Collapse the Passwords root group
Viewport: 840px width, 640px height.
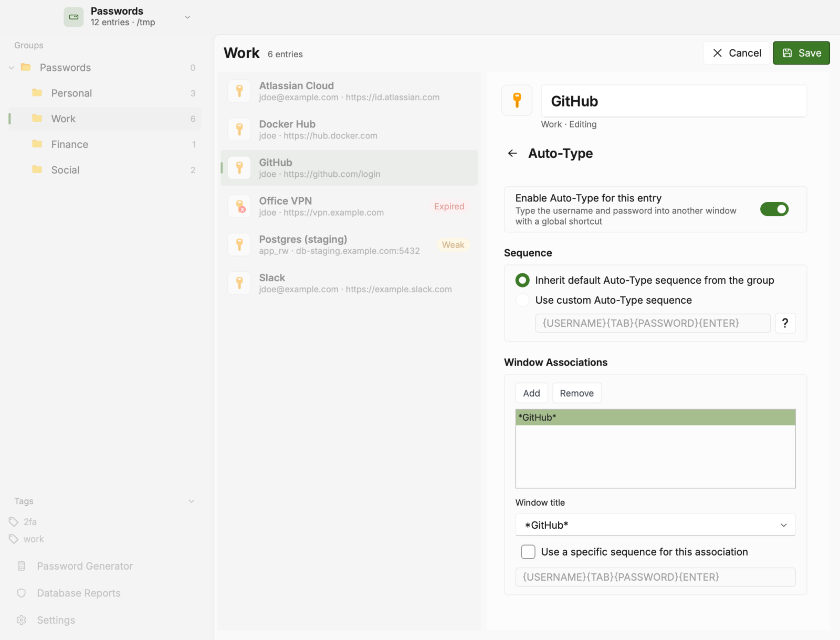12,68
